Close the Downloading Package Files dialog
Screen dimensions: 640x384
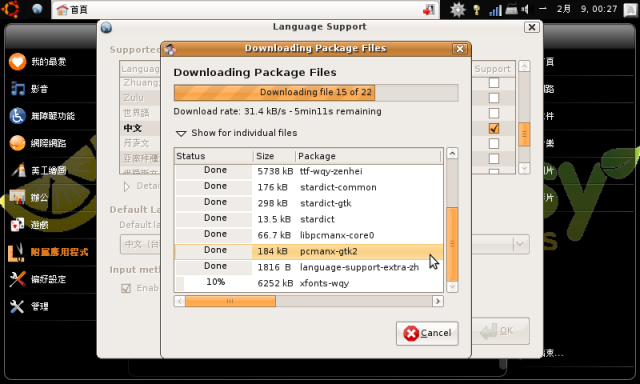tap(460, 49)
